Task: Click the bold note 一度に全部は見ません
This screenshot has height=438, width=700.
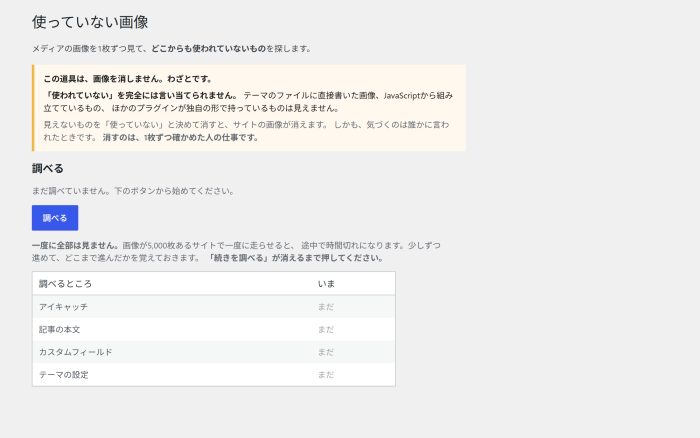Action: (75, 245)
